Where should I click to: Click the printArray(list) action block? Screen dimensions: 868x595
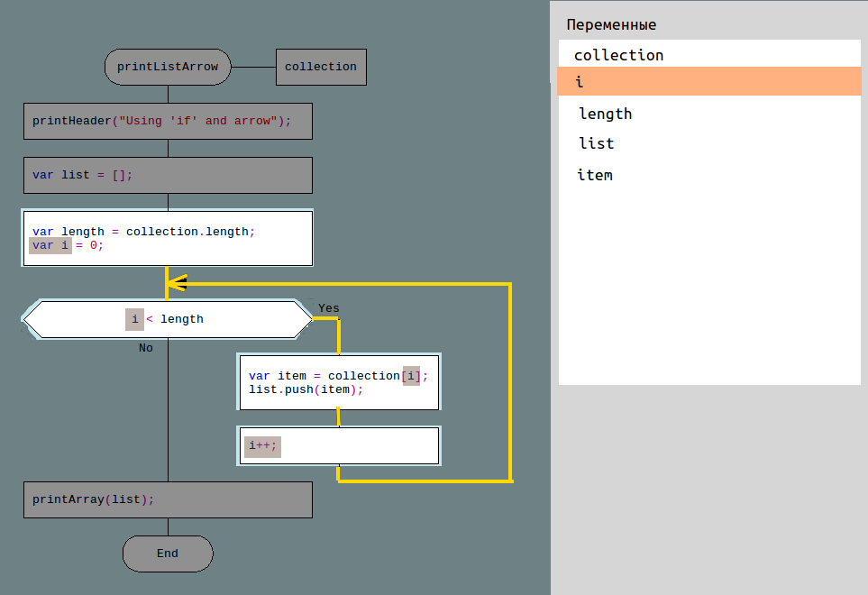point(168,499)
